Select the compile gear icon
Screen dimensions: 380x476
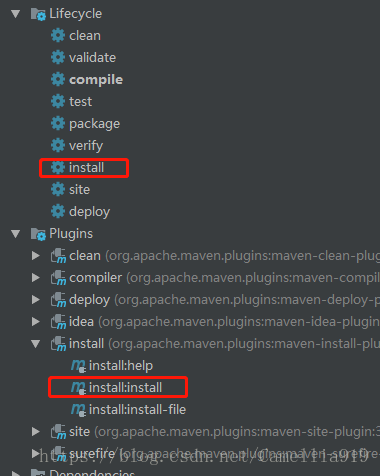click(x=58, y=79)
